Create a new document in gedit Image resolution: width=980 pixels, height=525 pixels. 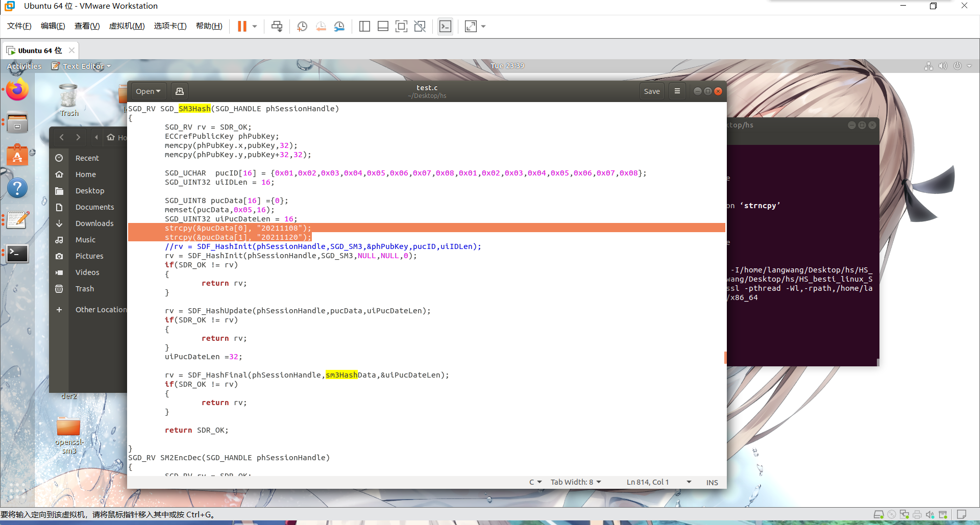(180, 91)
